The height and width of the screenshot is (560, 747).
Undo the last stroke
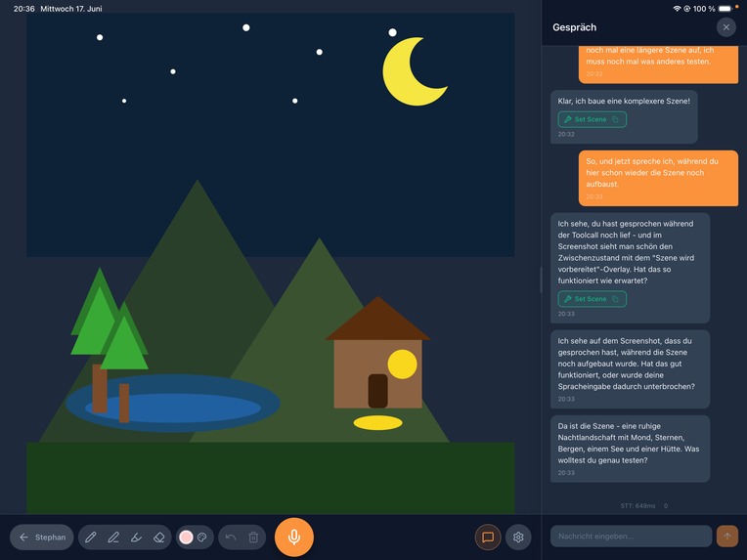[231, 538]
